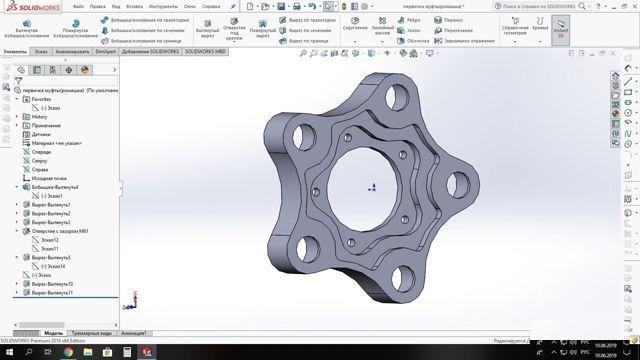Select the Extruded Boss/Base tool icon
Screen dimensions: 640x360
pyautogui.click(x=27, y=23)
